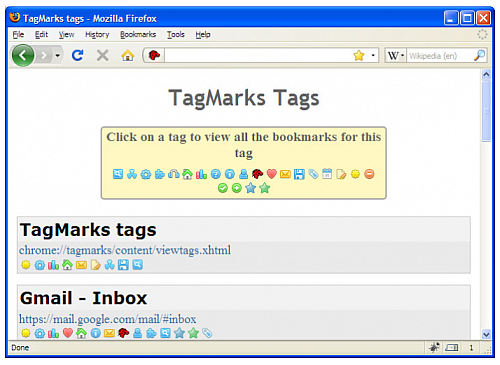This screenshot has width=500, height=365.
Task: Select the blue label tag icon in the yellow tag box
Action: coord(313,174)
